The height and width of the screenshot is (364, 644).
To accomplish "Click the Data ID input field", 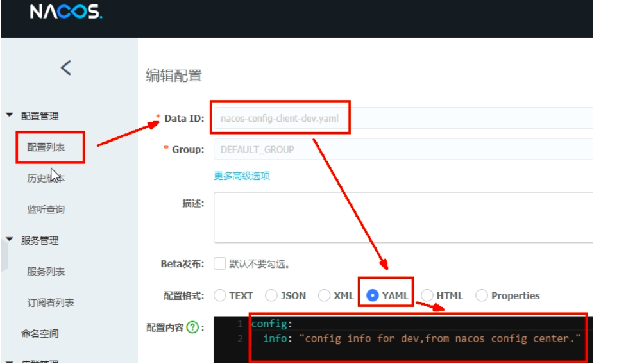I will point(403,118).
